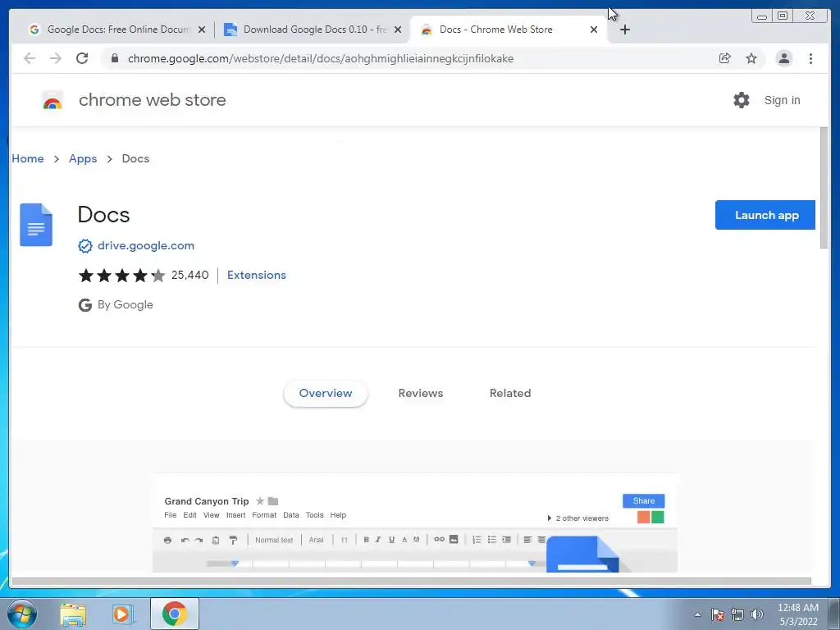The width and height of the screenshot is (840, 630).
Task: Click the network tray icon
Action: (737, 614)
